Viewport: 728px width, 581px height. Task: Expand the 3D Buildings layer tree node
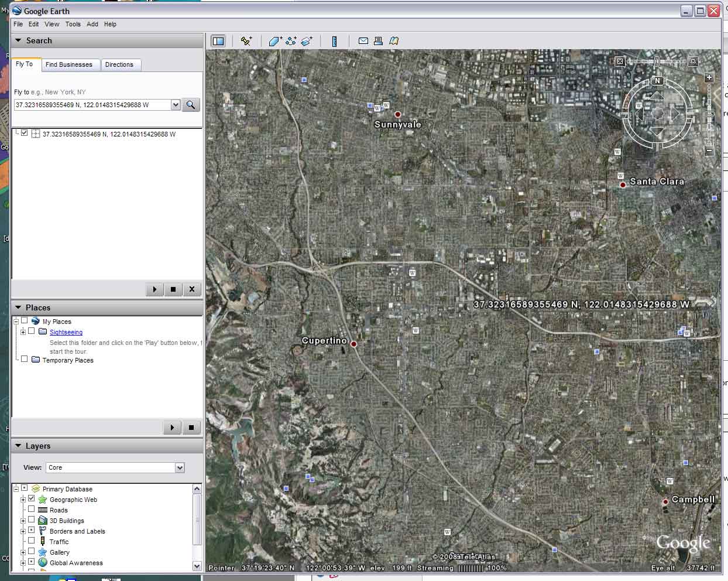click(23, 521)
